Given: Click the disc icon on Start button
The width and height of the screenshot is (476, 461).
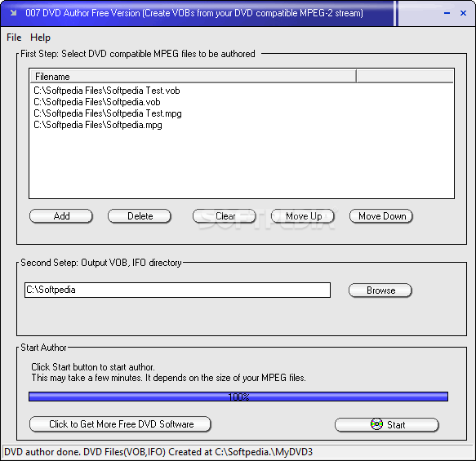Looking at the screenshot, I should pyautogui.click(x=376, y=424).
